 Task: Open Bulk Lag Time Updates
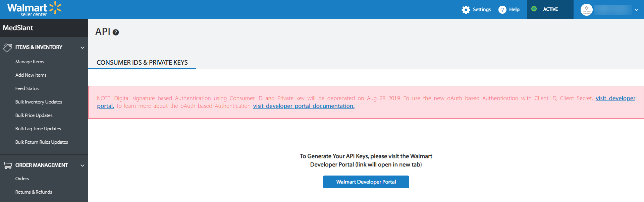tap(38, 129)
